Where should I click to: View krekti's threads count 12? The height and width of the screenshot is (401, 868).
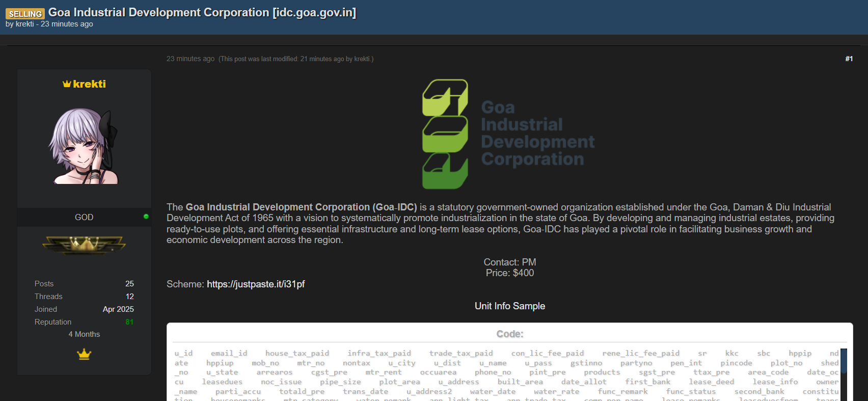tap(129, 297)
